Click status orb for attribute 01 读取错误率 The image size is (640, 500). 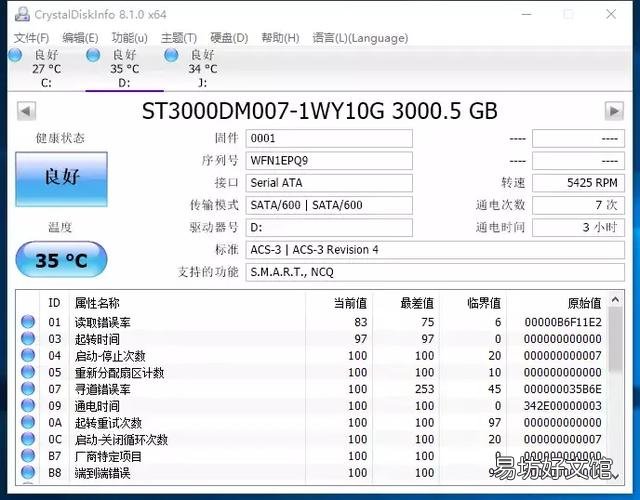point(28,322)
